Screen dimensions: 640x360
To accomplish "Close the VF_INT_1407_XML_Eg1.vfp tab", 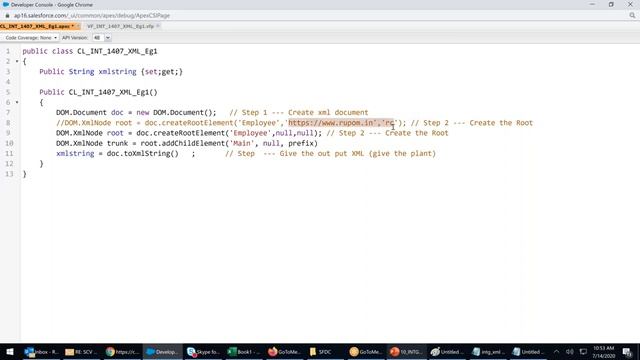I will pyautogui.click(x=158, y=26).
